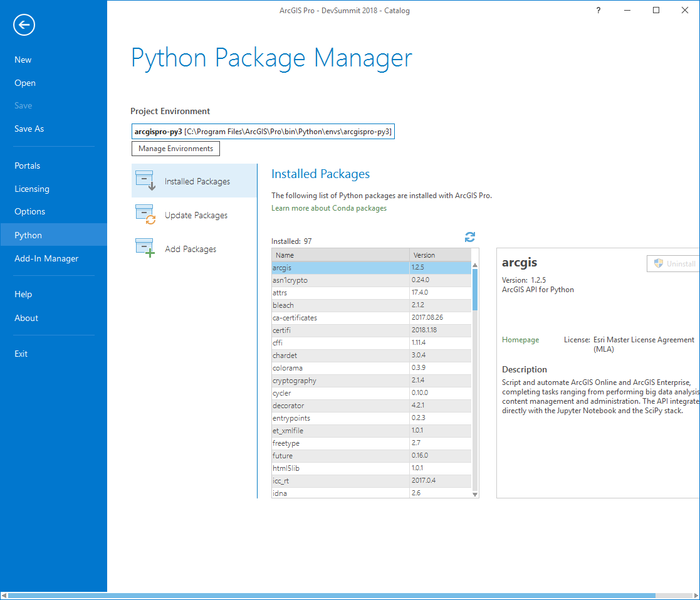Click the help question mark icon

[x=598, y=10]
